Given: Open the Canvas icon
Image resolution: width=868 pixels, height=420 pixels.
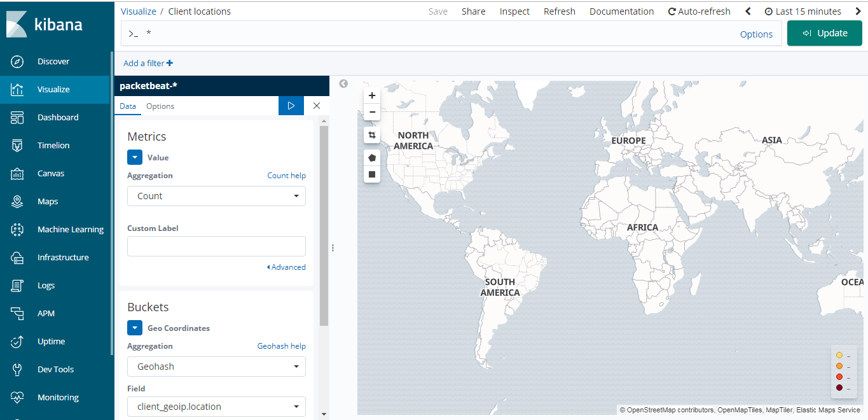Looking at the screenshot, I should (x=17, y=174).
